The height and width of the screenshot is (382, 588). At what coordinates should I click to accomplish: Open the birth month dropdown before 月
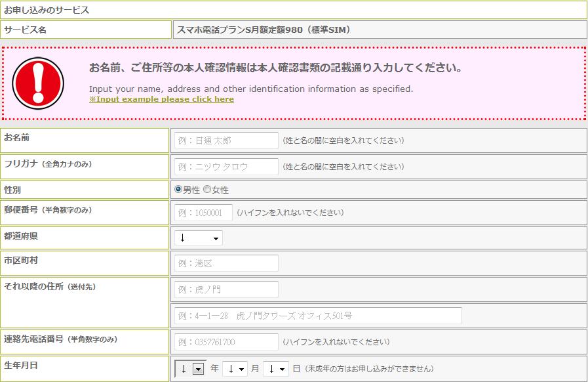pyautogui.click(x=235, y=370)
